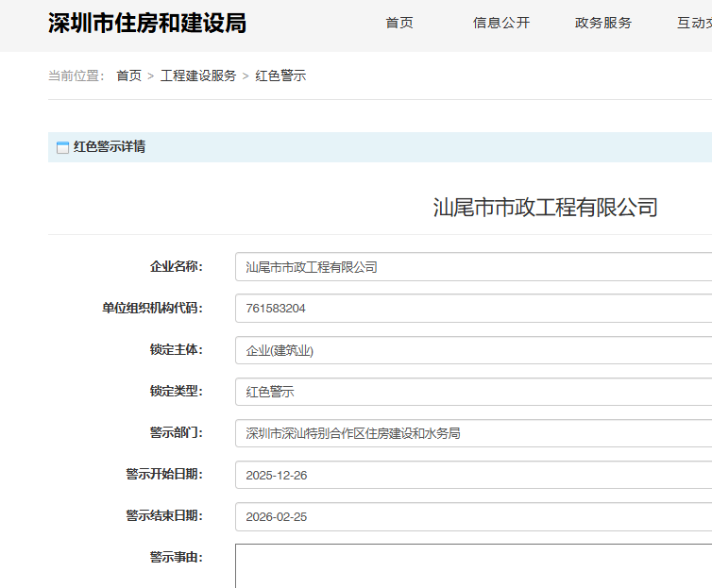Focus the 单位组织机构代码 field with 761583204

tap(472, 309)
